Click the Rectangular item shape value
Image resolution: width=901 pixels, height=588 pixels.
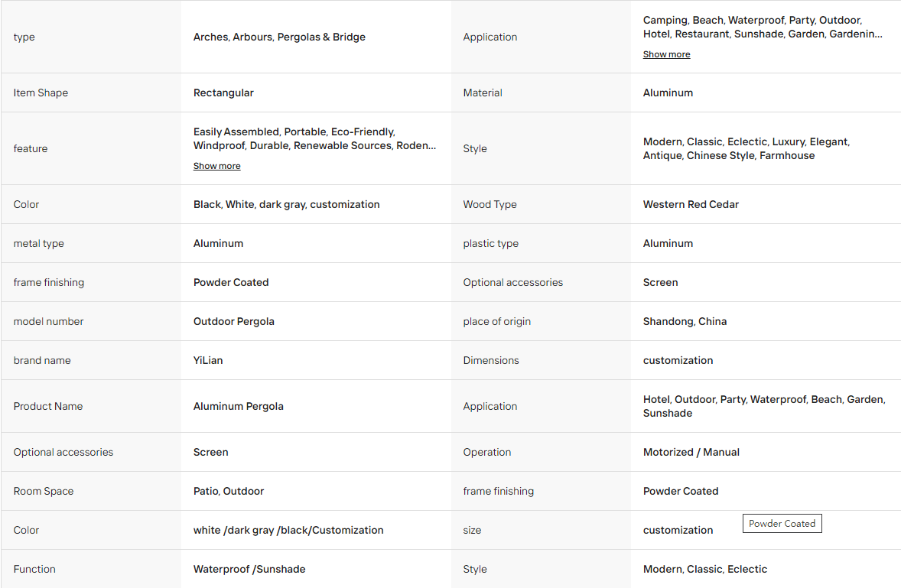(223, 93)
